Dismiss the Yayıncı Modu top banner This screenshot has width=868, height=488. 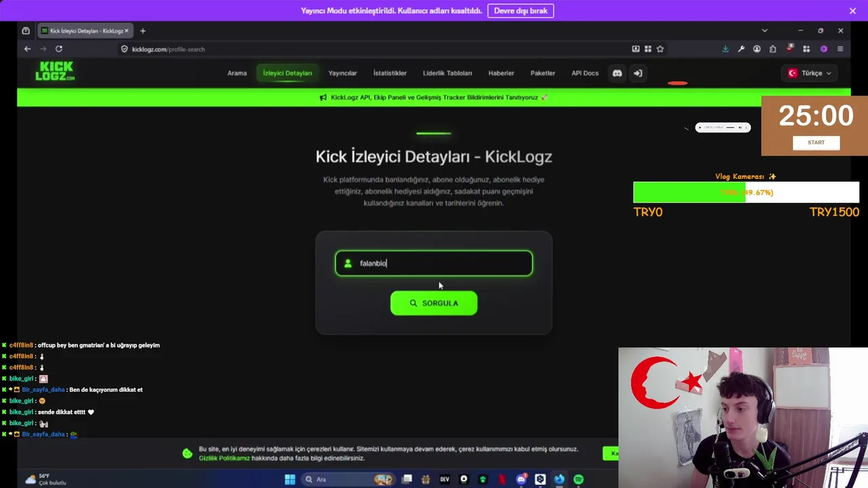pos(852,11)
